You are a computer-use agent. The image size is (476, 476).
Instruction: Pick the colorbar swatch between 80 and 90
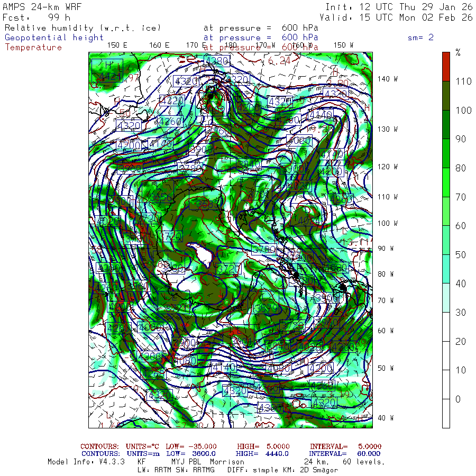click(x=446, y=153)
